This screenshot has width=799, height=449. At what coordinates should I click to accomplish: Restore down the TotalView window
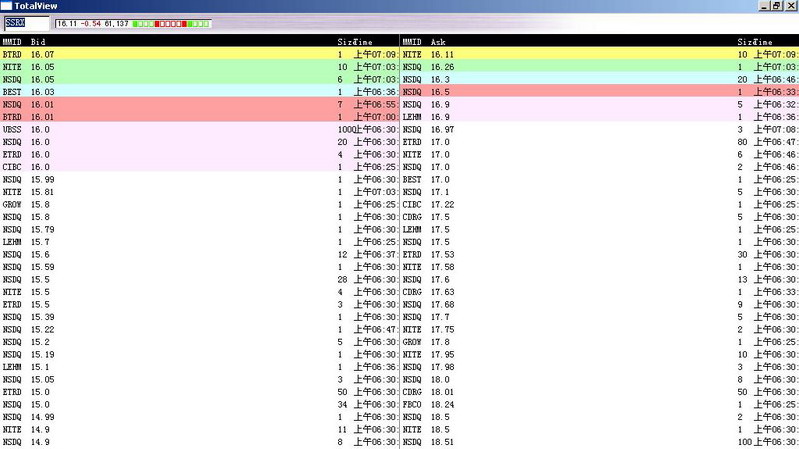point(777,6)
